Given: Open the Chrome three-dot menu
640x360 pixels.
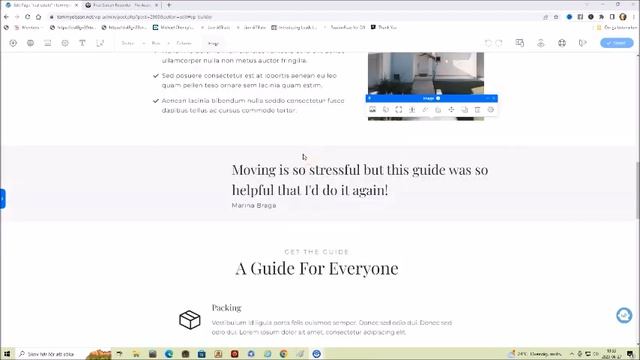Looking at the screenshot, I should 634,17.
